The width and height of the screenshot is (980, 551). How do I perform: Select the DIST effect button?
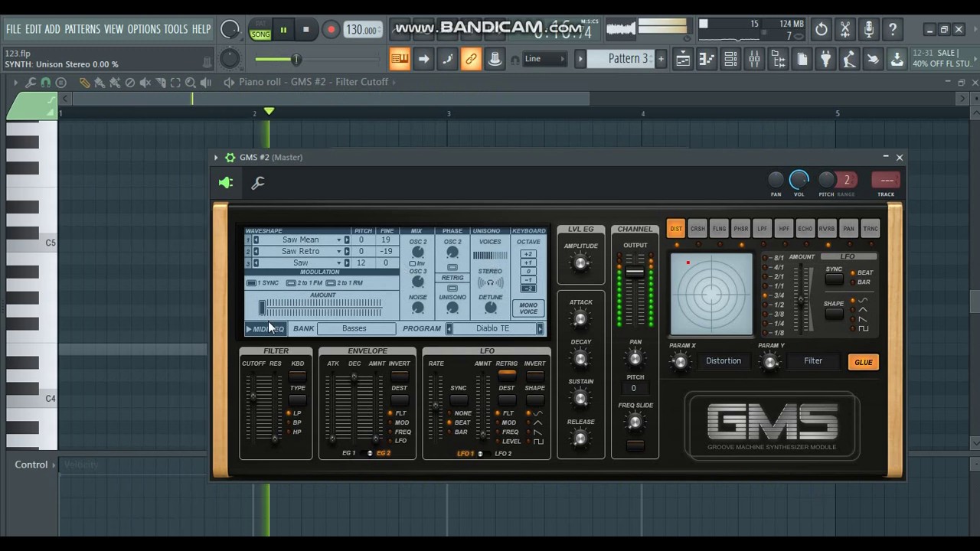[x=676, y=228]
